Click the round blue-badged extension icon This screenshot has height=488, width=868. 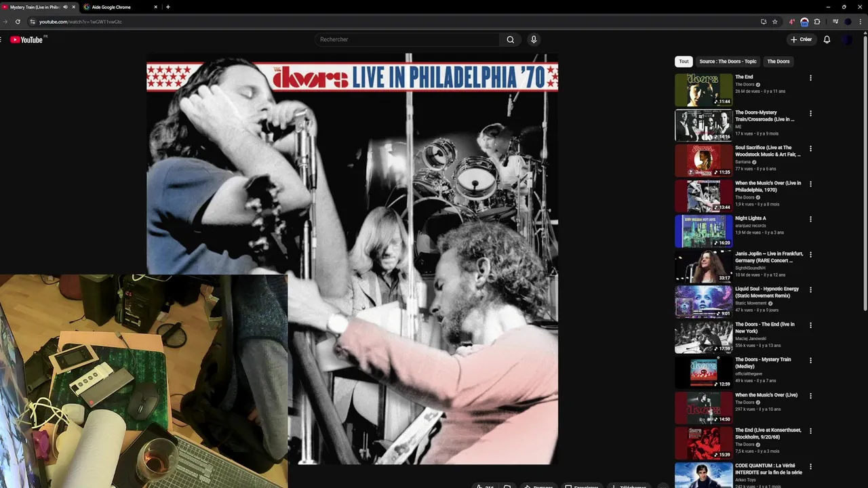[x=804, y=22]
